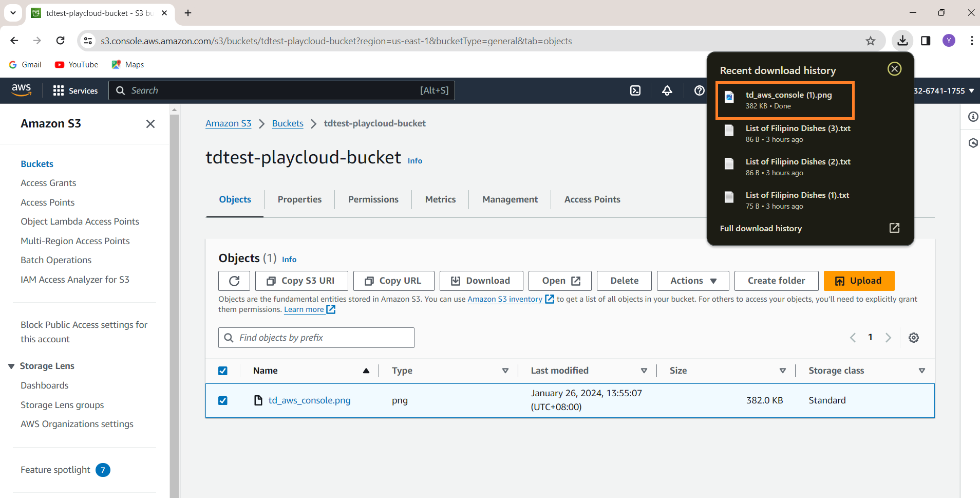Open AWS CloudShell icon in top bar
Viewport: 980px width, 498px height.
(635, 90)
